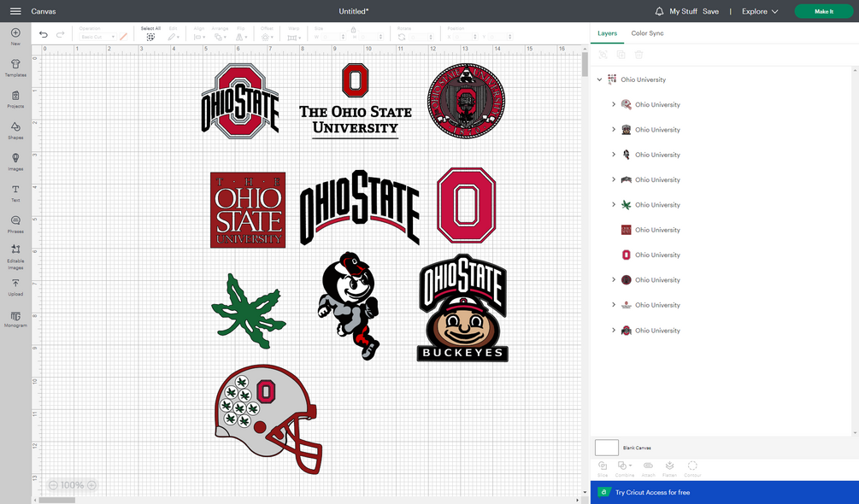Open the hamburger main menu

tap(15, 11)
